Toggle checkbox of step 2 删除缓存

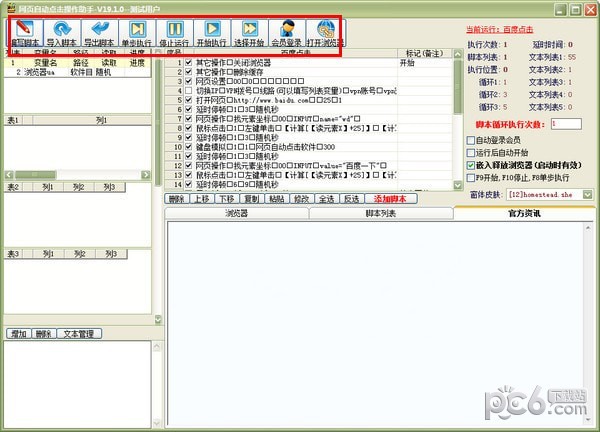[189, 72]
